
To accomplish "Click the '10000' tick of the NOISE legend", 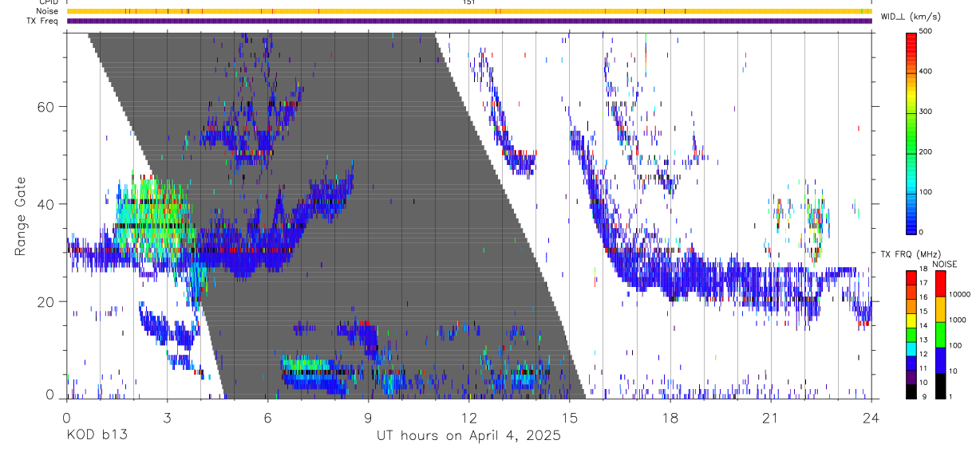I will (x=959, y=294).
